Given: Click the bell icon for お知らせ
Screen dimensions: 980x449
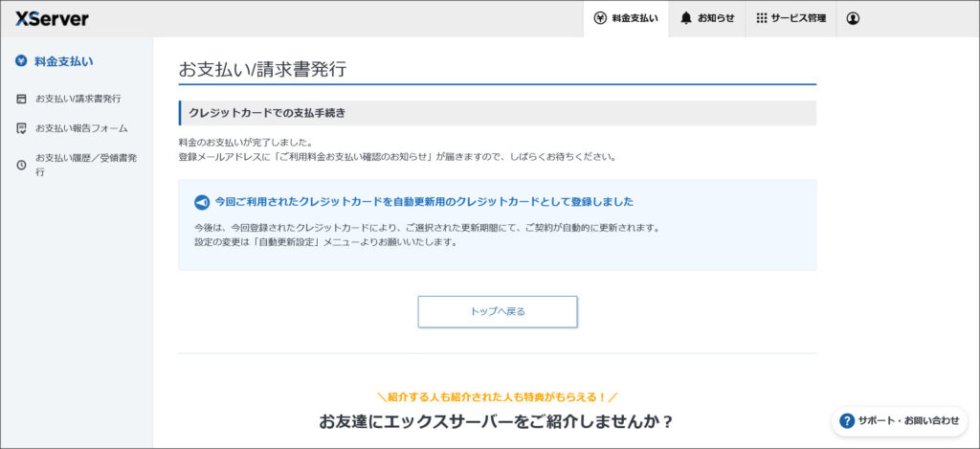Looking at the screenshot, I should [x=686, y=18].
